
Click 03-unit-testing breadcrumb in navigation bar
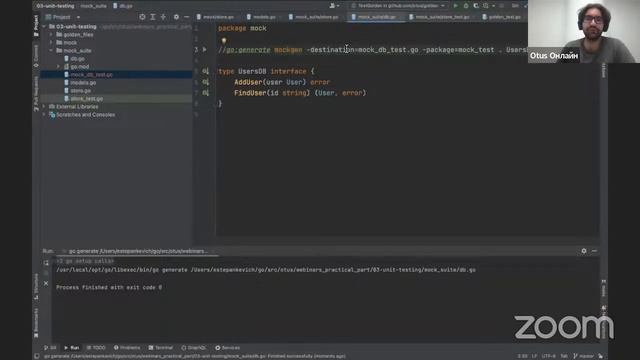pyautogui.click(x=55, y=6)
